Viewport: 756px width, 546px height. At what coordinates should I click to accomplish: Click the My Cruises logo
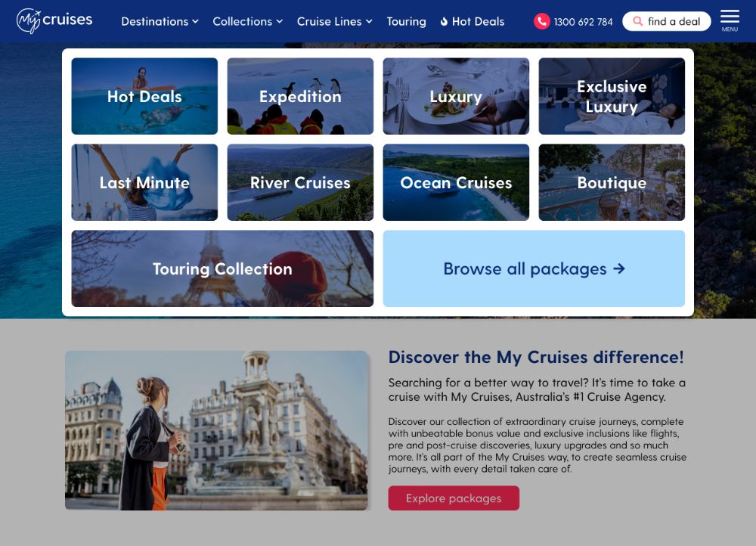pos(54,20)
